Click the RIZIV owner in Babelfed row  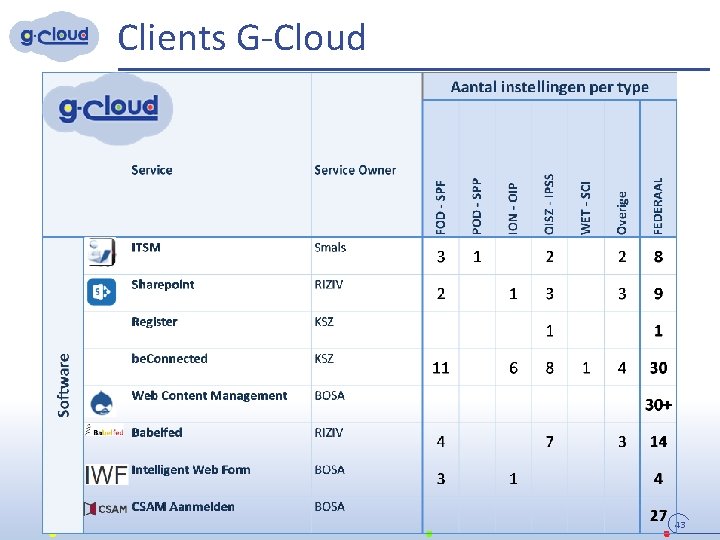tap(329, 433)
